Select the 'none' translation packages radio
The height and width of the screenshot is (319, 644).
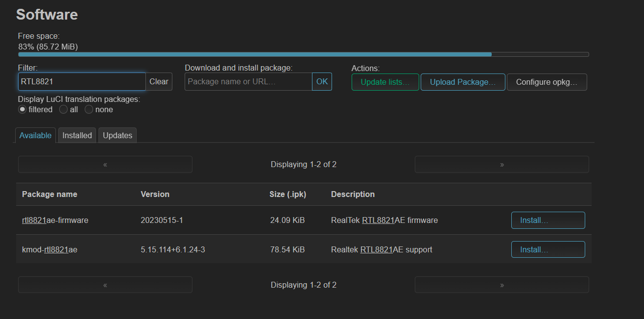pos(89,110)
